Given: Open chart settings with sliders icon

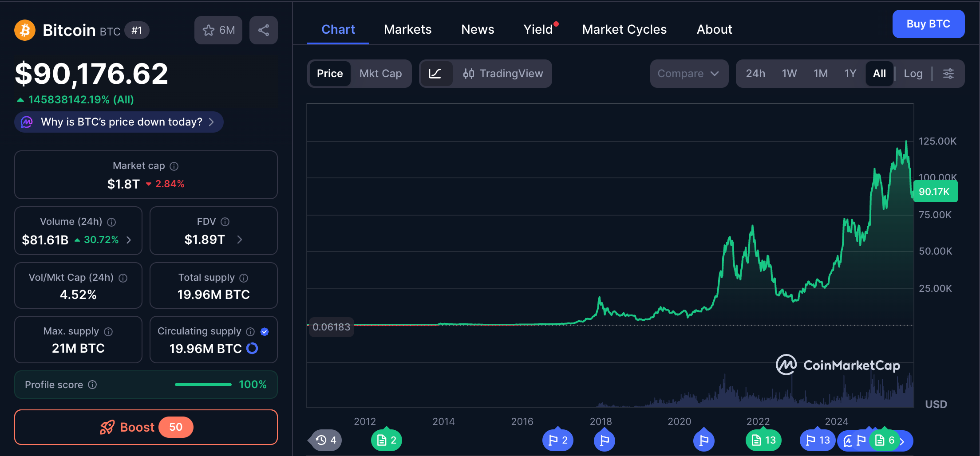Looking at the screenshot, I should [948, 74].
